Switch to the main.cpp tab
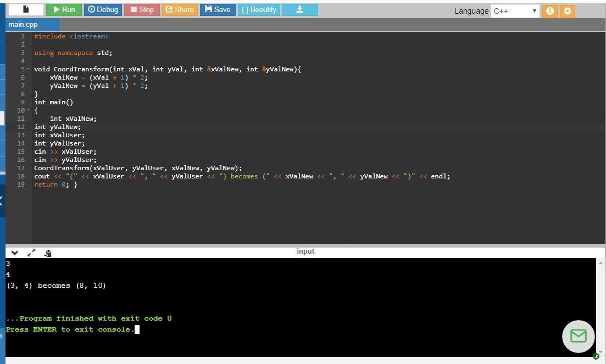This screenshot has width=606, height=364. [24, 25]
